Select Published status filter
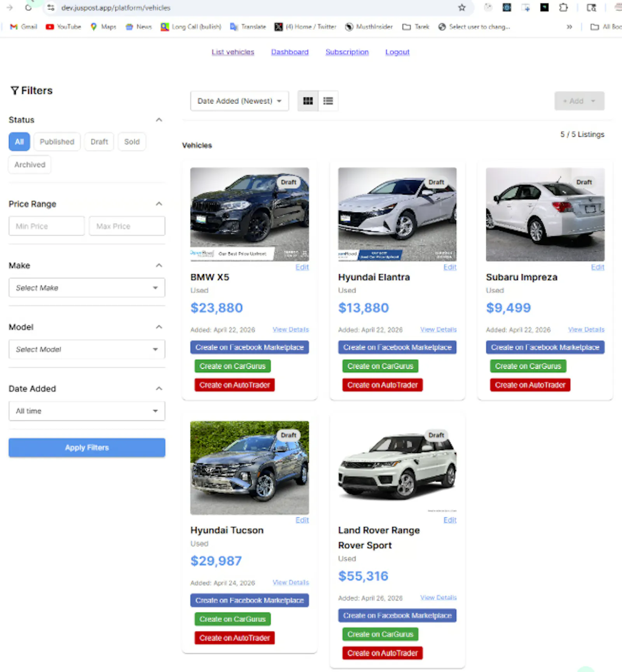 point(57,142)
